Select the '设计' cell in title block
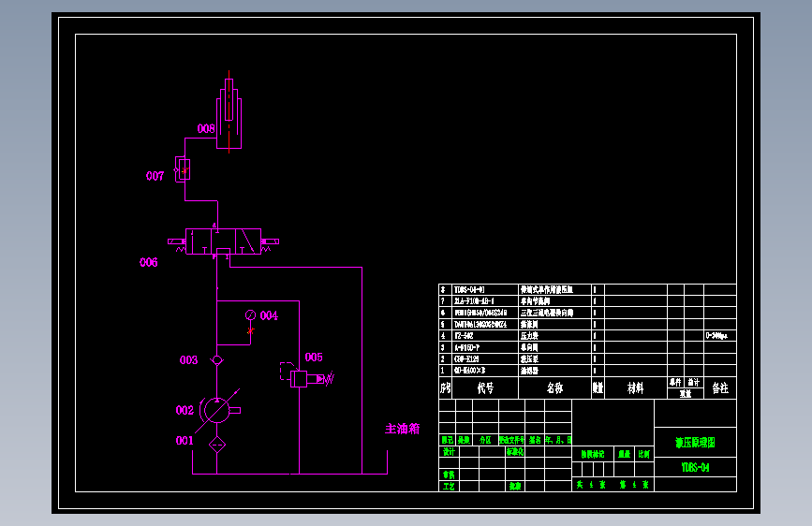The image size is (812, 526). 449,451
